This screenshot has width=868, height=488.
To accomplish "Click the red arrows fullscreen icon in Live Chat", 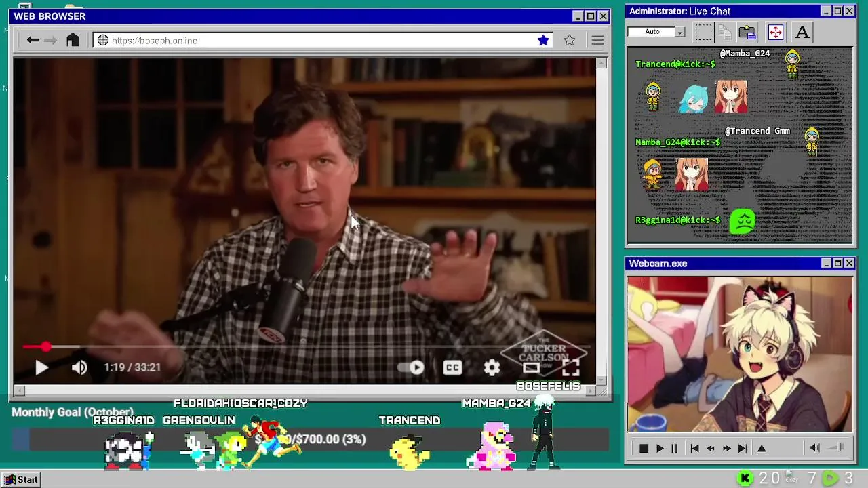I will (776, 32).
